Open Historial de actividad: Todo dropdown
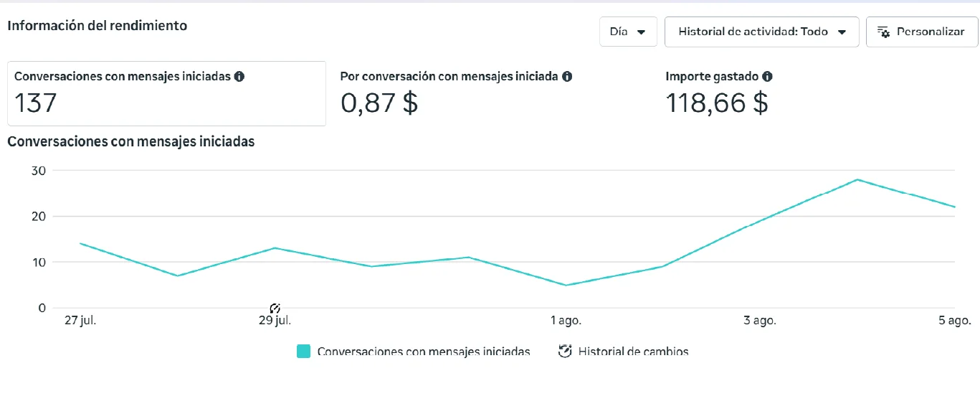This screenshot has width=980, height=419. click(x=761, y=32)
